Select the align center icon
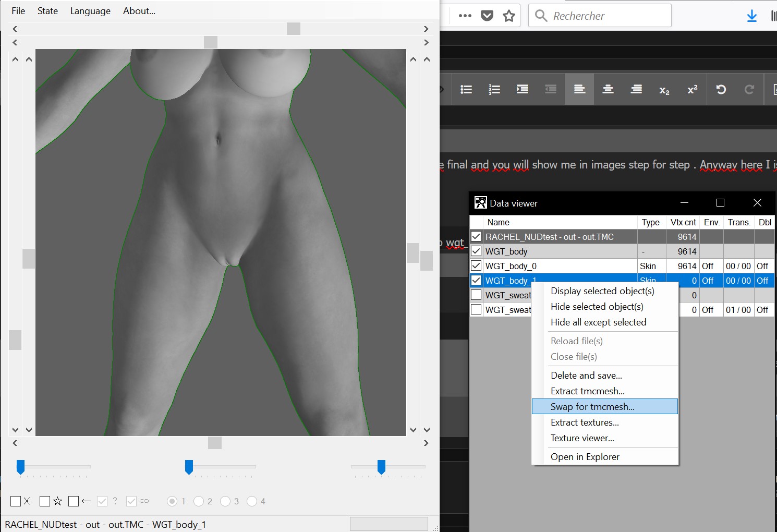 pyautogui.click(x=608, y=90)
